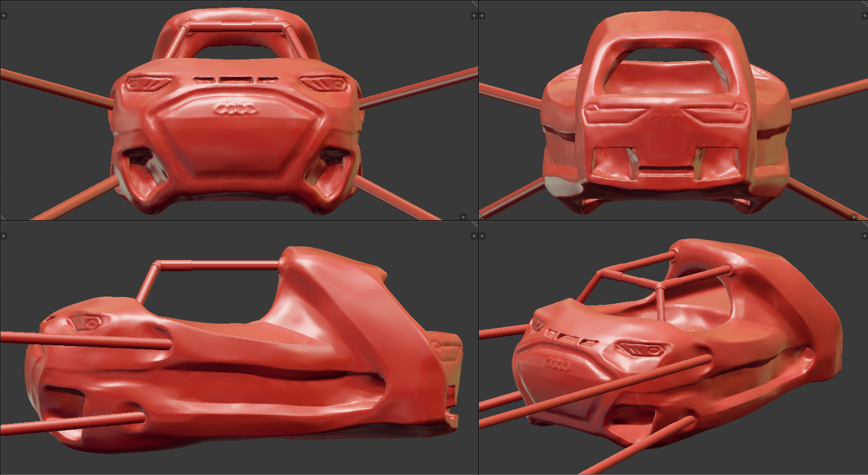Click hatched split-area corner atop rear-view viewport

(x=864, y=3)
